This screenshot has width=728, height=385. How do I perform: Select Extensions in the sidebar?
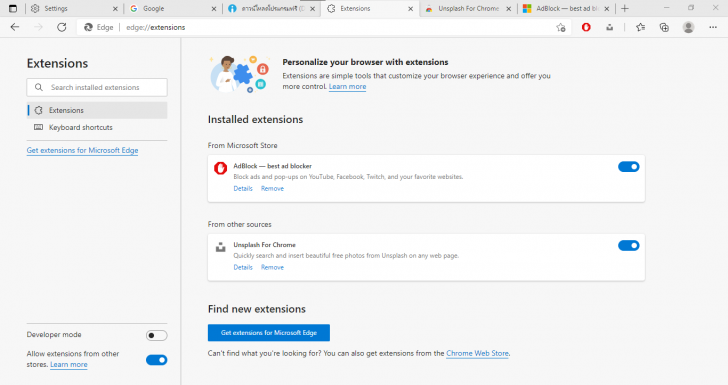point(97,110)
